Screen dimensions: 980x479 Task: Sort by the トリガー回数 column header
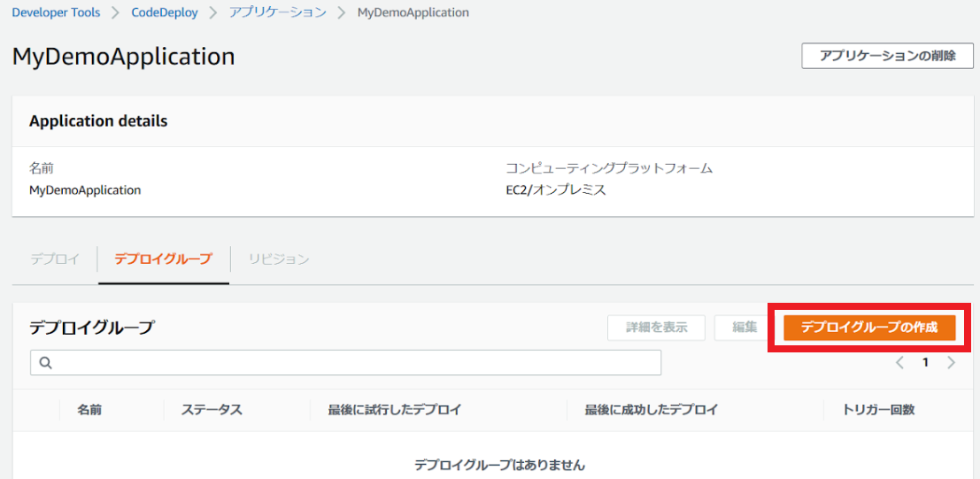(879, 410)
